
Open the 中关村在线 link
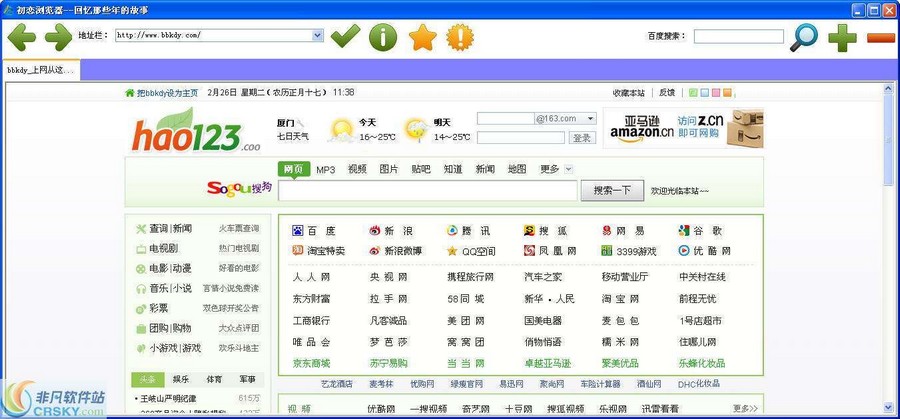[702, 277]
